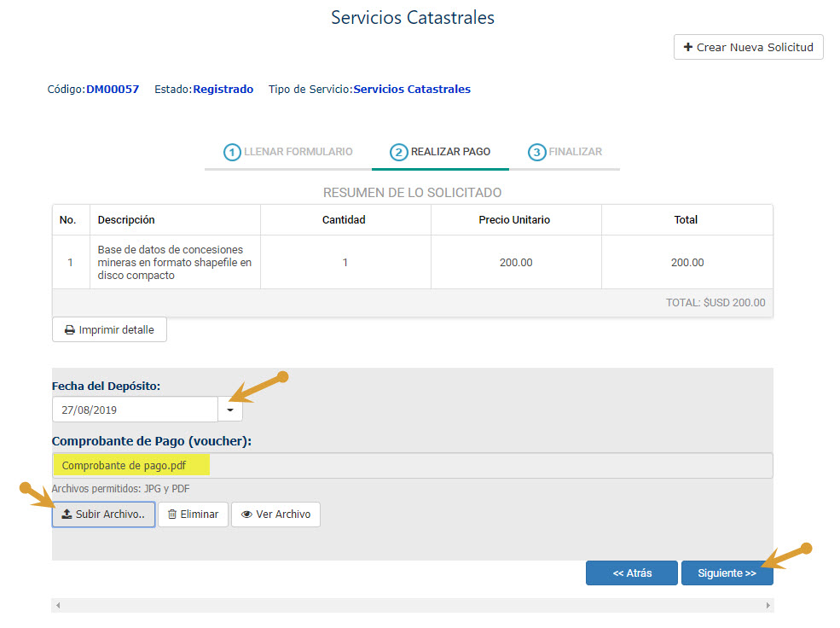This screenshot has height=628, width=840.
Task: Click the step 3 circle icon
Action: pos(536,152)
